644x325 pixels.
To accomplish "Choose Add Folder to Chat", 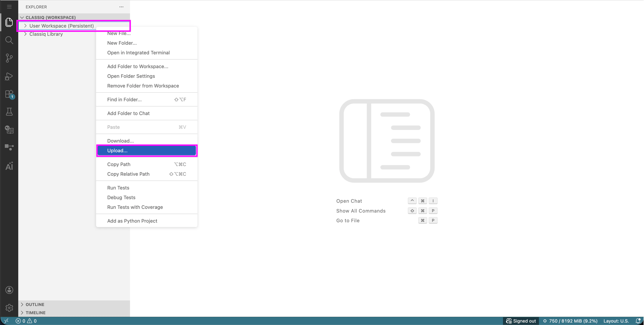I will [x=147, y=113].
